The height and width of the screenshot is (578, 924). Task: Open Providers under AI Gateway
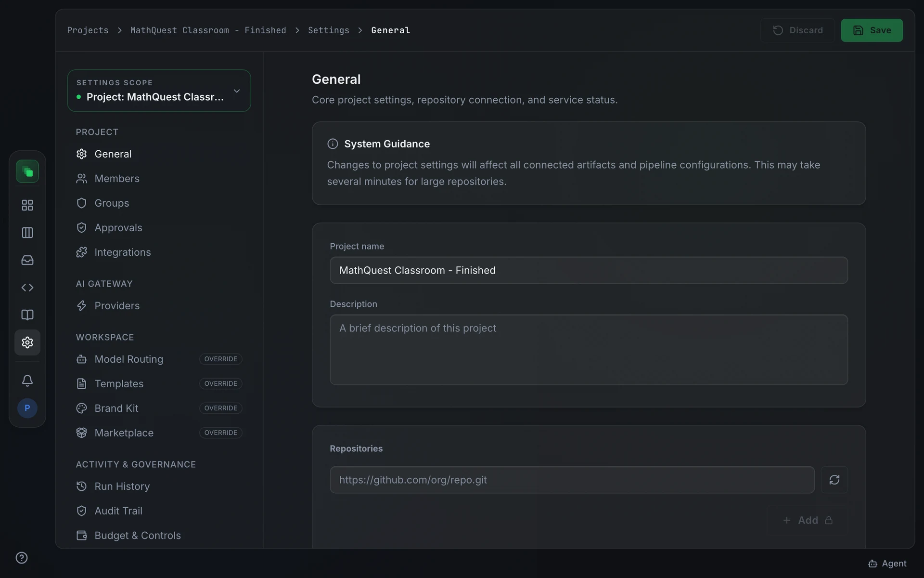point(159,306)
